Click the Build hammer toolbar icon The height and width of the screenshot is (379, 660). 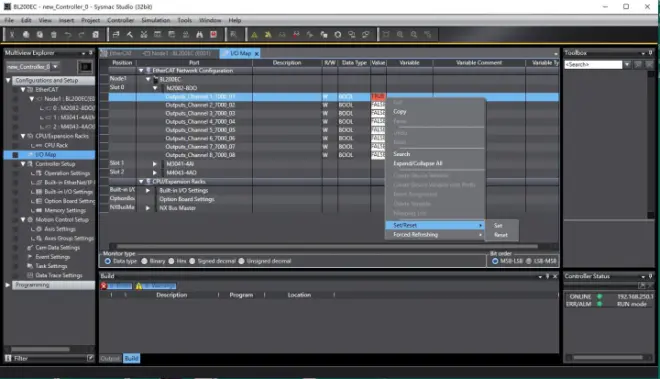(x=130, y=35)
